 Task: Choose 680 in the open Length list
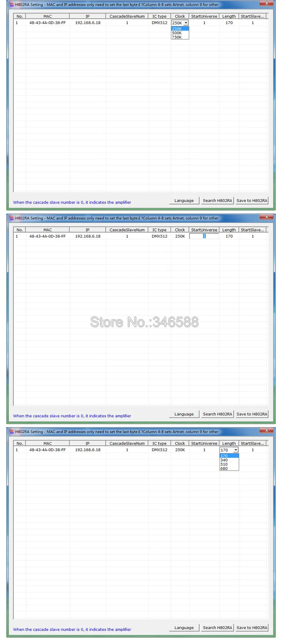coord(229,469)
